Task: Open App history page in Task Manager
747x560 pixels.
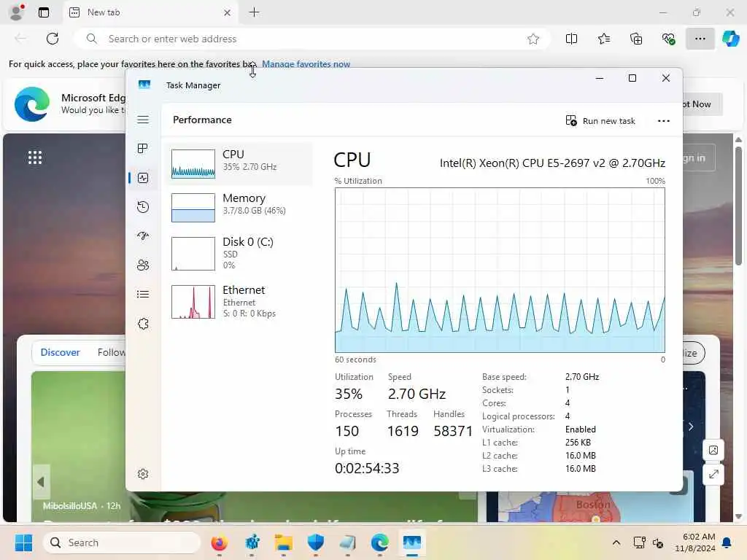Action: coord(143,207)
